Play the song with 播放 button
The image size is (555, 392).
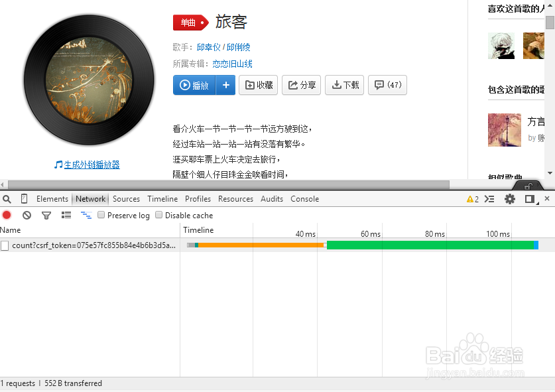194,85
